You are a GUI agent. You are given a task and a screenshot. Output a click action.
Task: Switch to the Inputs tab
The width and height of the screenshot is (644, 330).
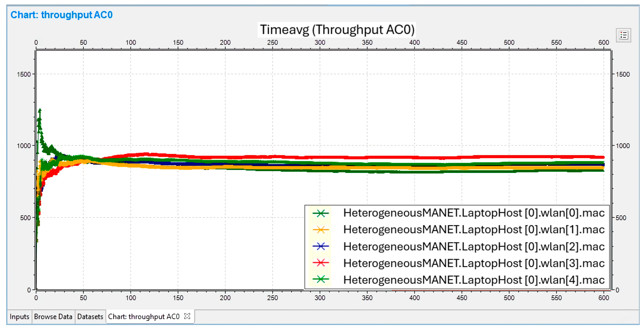pos(19,316)
